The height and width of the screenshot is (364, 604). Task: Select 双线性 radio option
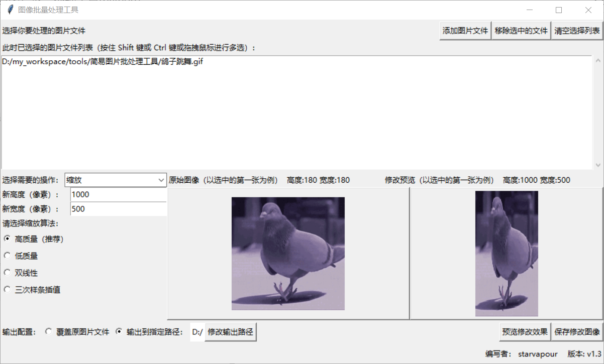coord(21,273)
